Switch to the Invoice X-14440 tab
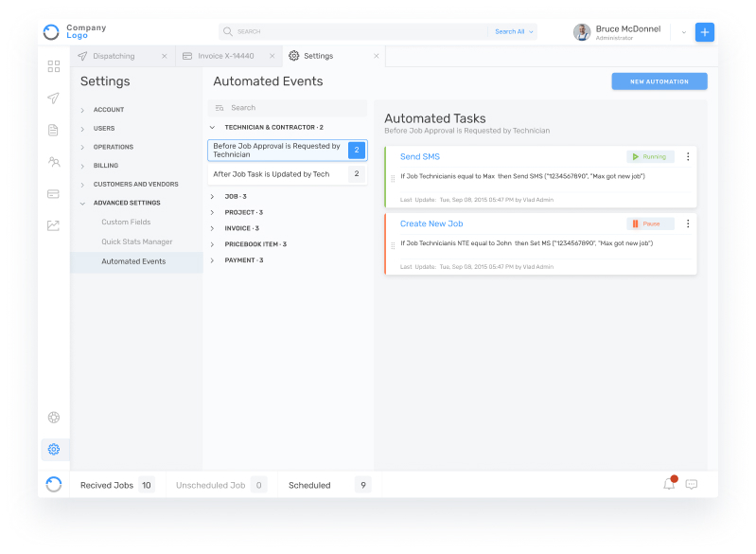The height and width of the screenshot is (554, 756). [x=224, y=56]
